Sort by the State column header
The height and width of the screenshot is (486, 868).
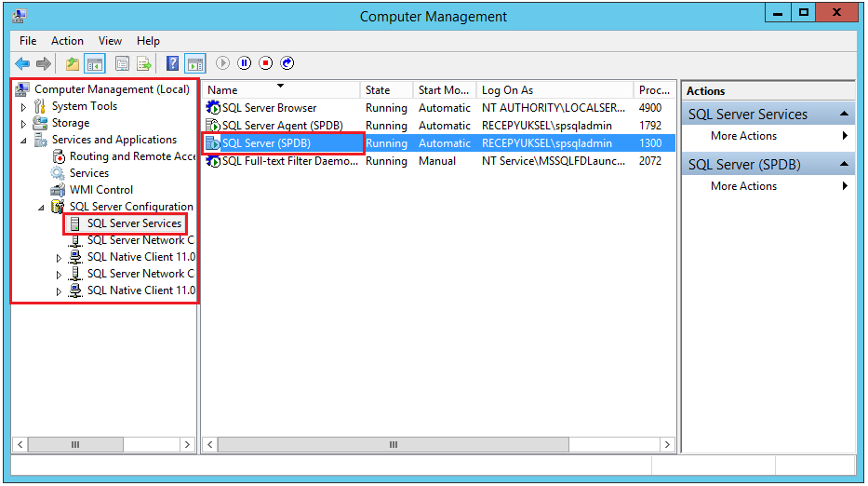point(386,89)
